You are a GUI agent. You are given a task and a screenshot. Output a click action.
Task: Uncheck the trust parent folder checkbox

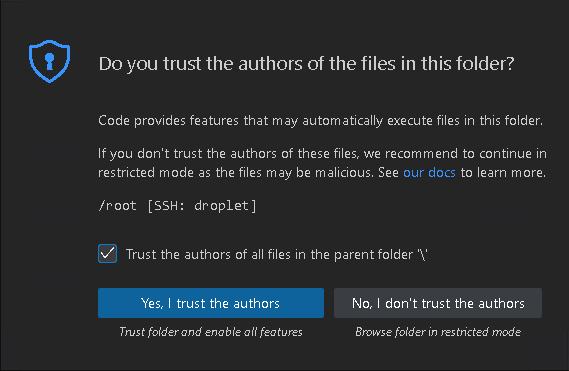(x=107, y=253)
